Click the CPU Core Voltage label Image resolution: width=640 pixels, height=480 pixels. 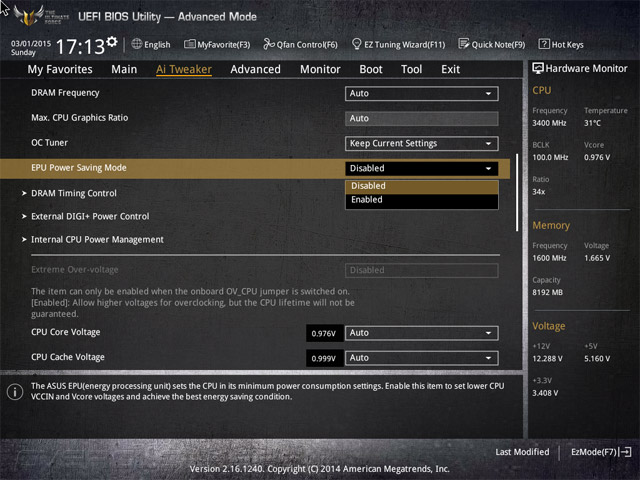pyautogui.click(x=66, y=332)
